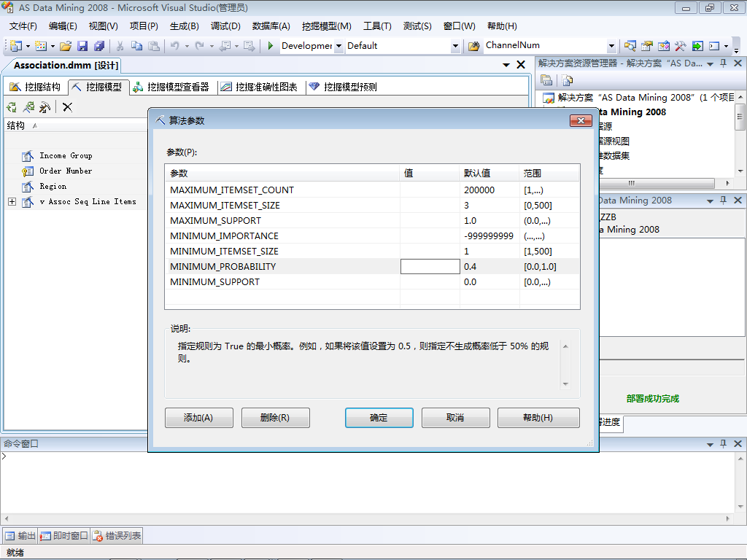Click the delete X icon in mining model toolbar
The image size is (747, 560).
click(68, 107)
